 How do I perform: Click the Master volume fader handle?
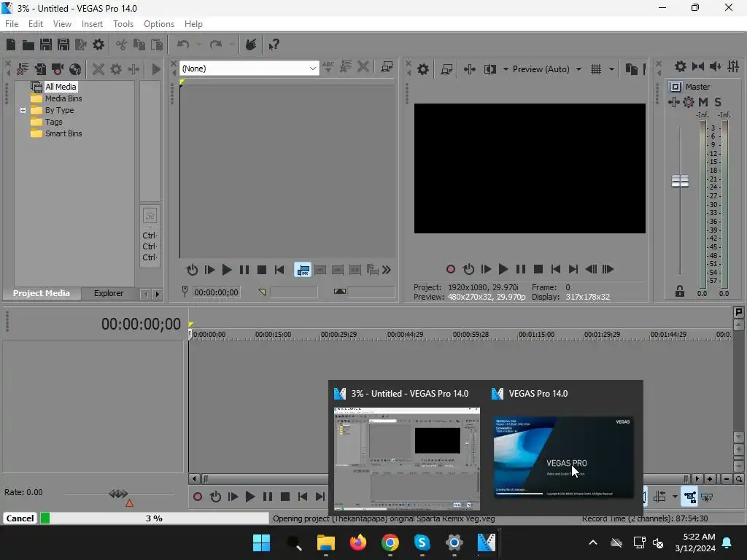[680, 181]
